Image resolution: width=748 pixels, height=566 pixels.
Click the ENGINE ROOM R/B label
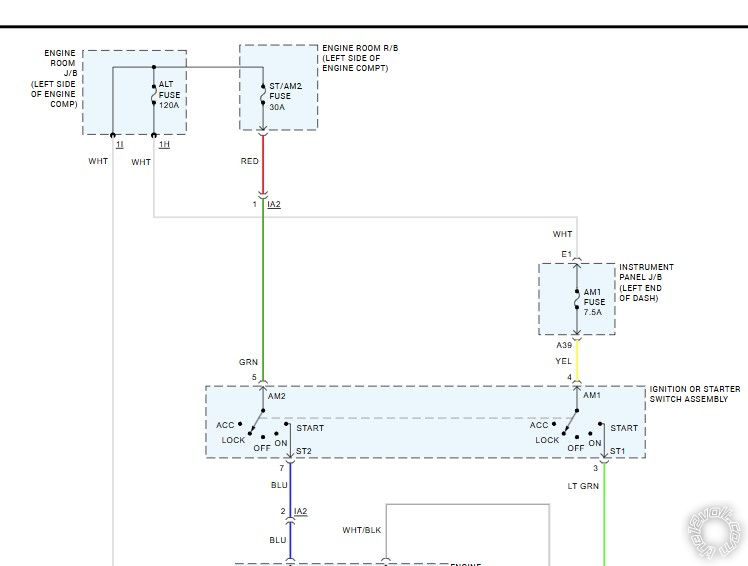[x=360, y=58]
